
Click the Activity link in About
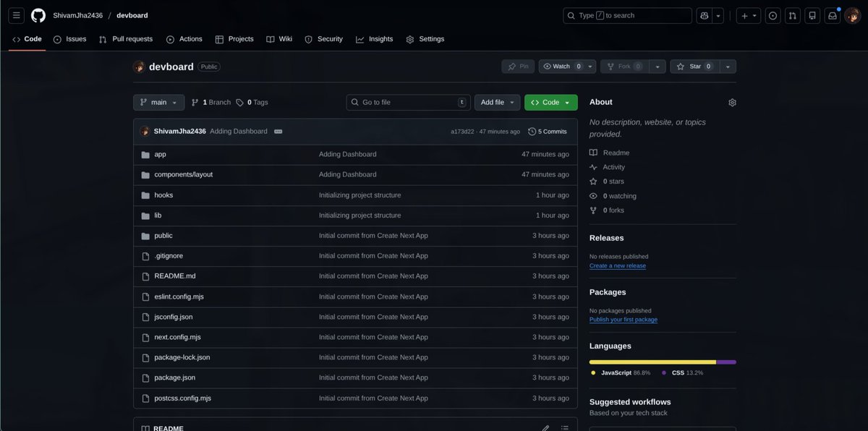608,167
